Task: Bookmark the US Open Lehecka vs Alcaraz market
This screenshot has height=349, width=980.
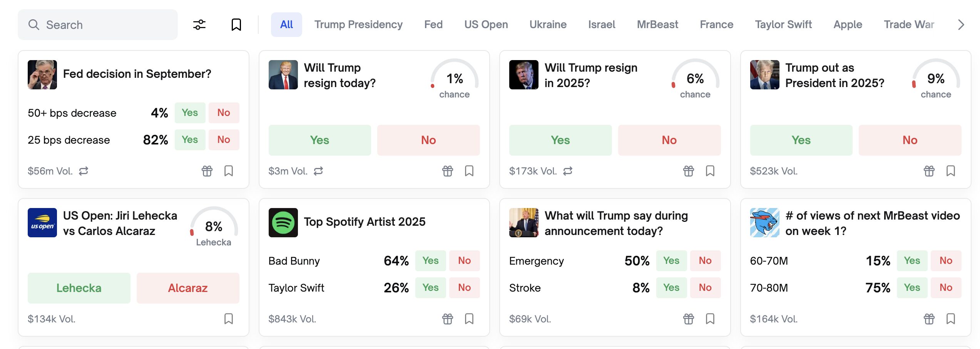Action: click(229, 319)
